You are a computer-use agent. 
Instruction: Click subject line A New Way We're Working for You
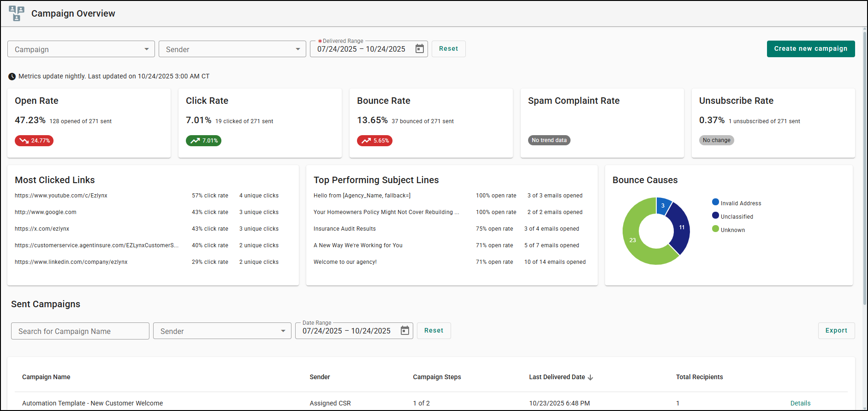click(358, 245)
